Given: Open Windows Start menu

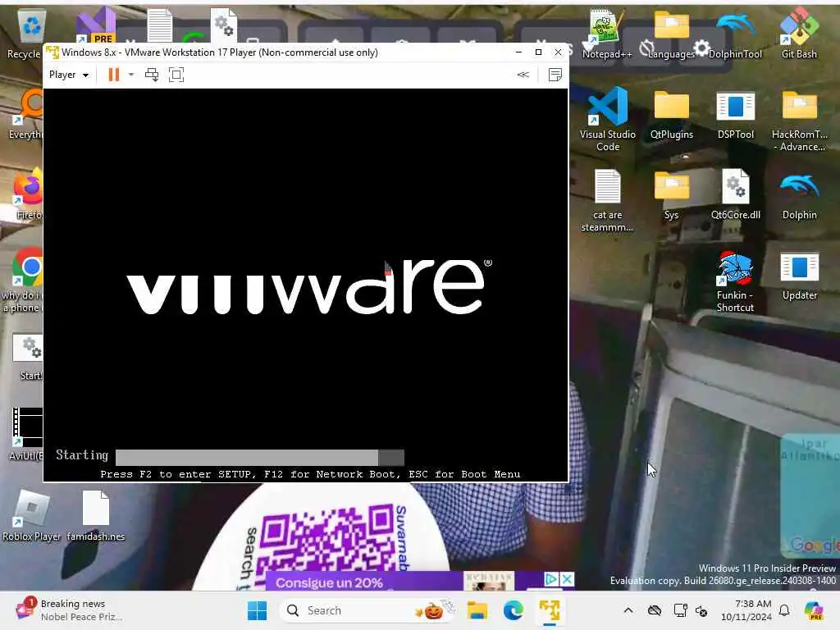Looking at the screenshot, I should coord(257,610).
